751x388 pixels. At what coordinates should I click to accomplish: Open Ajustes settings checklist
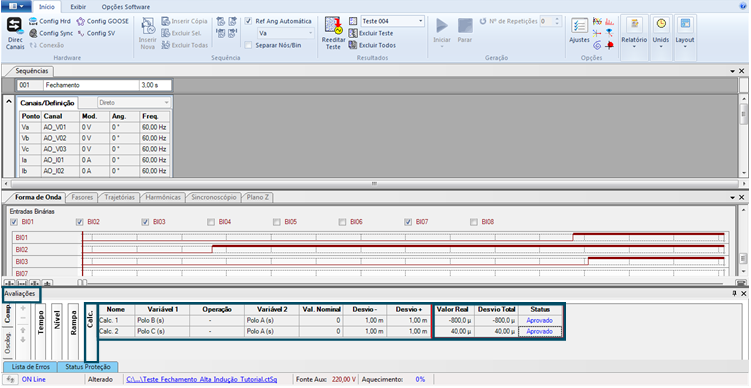point(579,32)
